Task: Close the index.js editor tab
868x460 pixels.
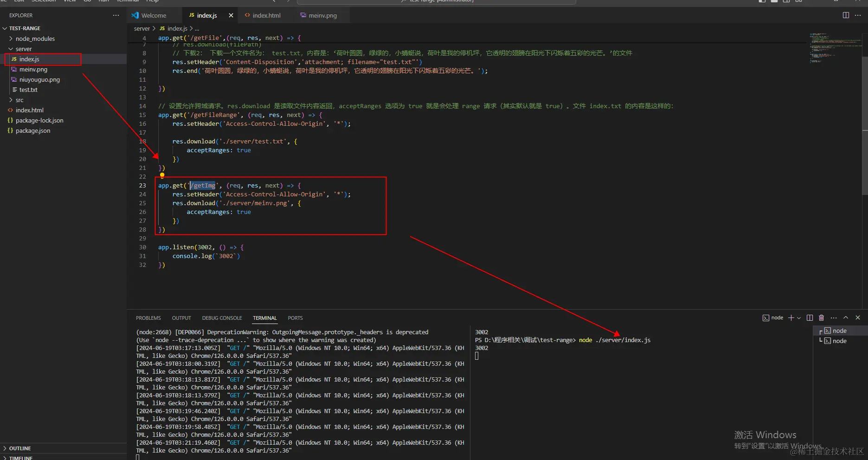Action: coord(231,15)
